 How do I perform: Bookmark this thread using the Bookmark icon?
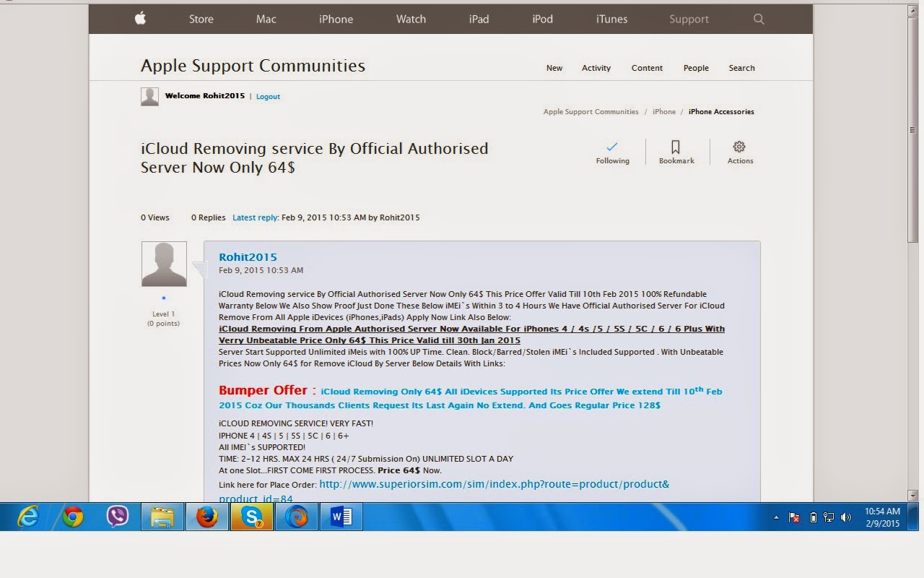pyautogui.click(x=676, y=147)
